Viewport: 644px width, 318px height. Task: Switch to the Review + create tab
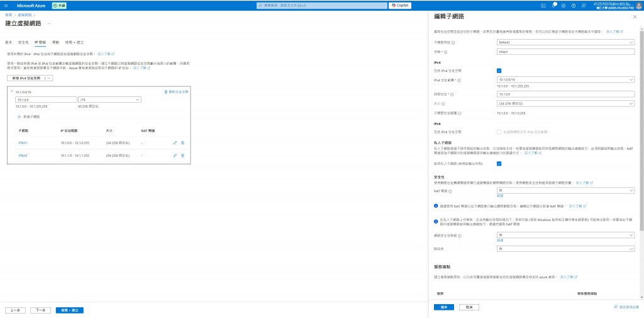(x=74, y=42)
